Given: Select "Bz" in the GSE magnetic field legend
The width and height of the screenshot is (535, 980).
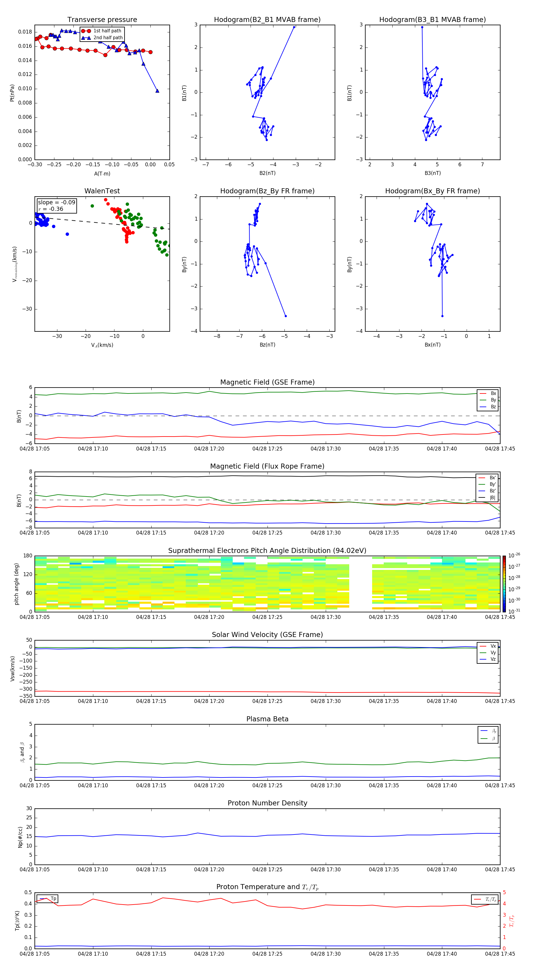Looking at the screenshot, I should click(488, 407).
